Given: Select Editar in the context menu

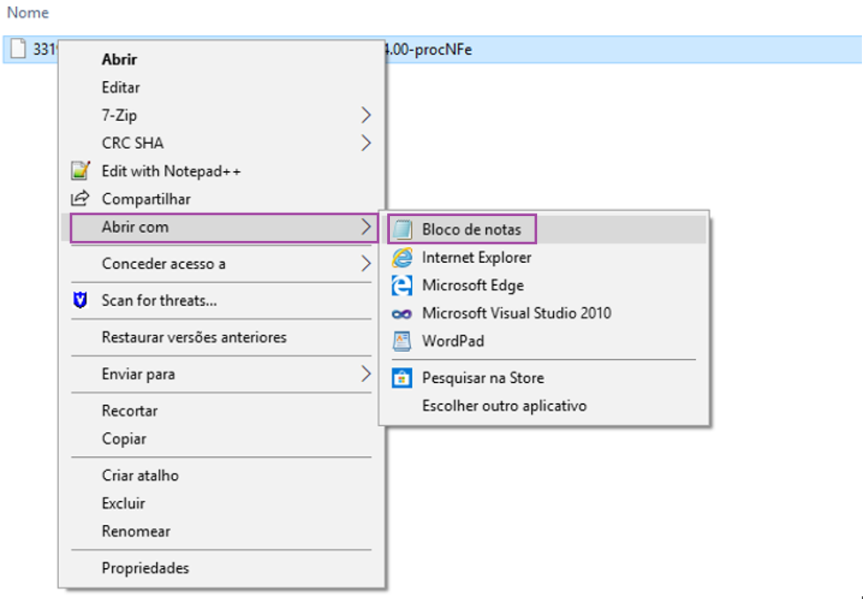Looking at the screenshot, I should (221, 87).
